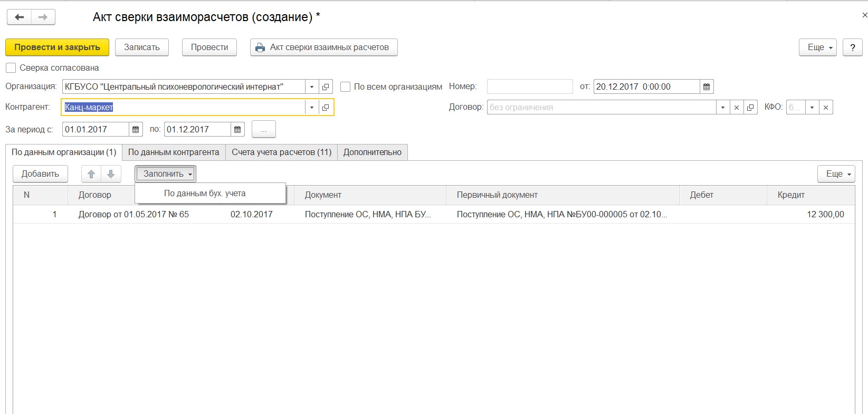
Task: Expand the Договор dropdown list
Action: tap(723, 107)
